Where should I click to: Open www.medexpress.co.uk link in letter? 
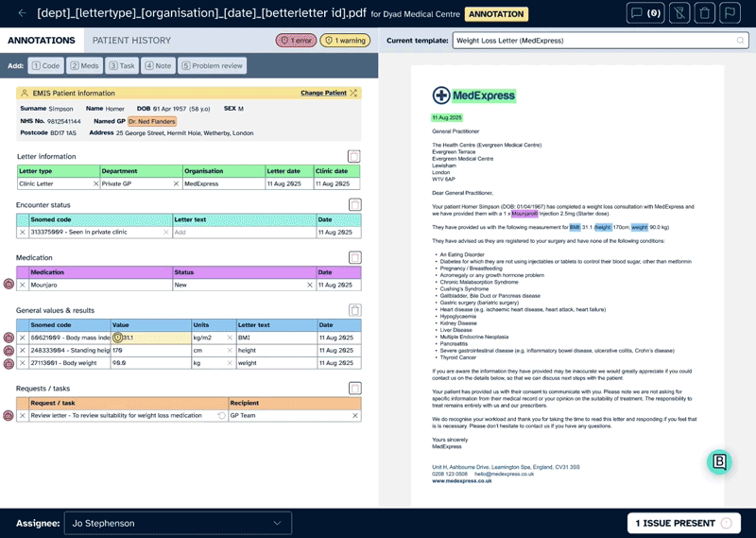(461, 480)
